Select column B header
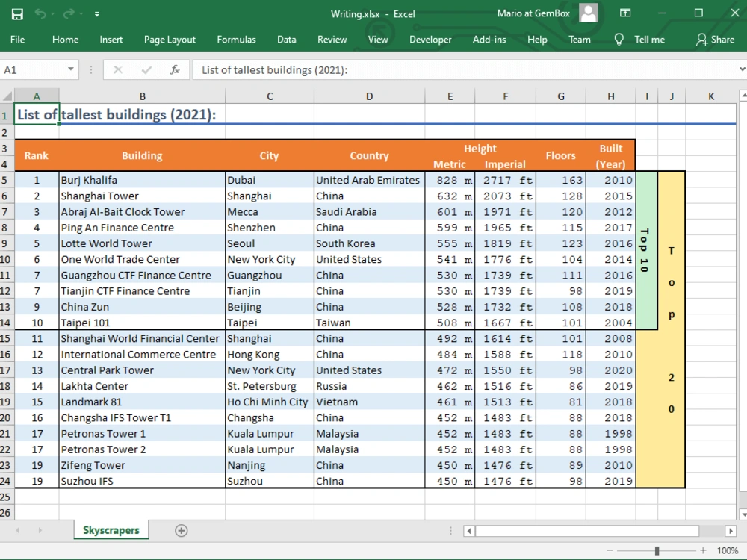This screenshot has width=747, height=560. pos(142,96)
